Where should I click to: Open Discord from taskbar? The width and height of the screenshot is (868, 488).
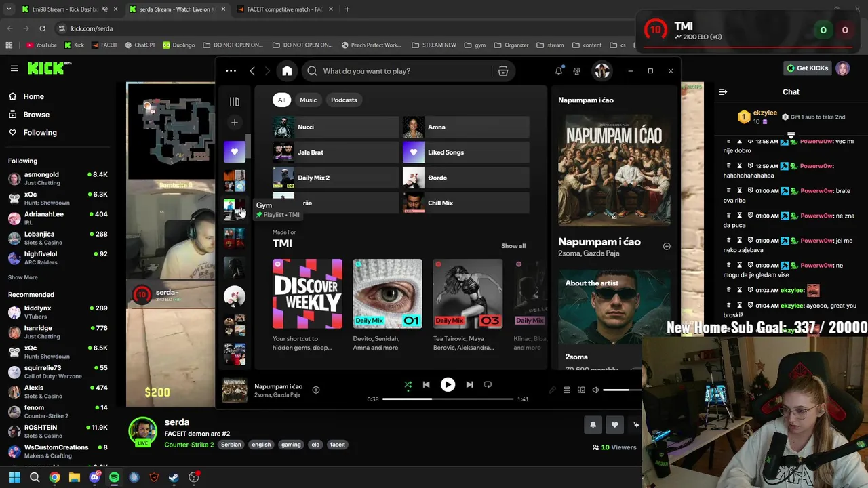[94, 477]
